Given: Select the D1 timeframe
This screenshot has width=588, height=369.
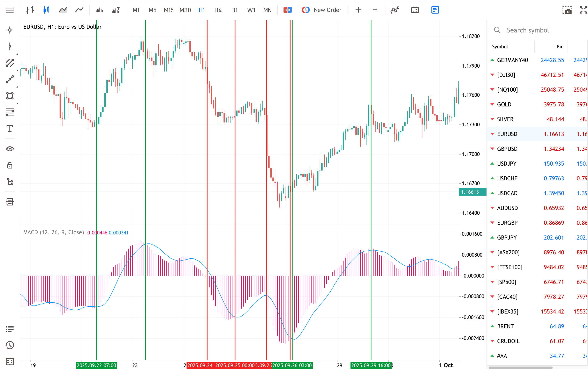Looking at the screenshot, I should [x=234, y=10].
